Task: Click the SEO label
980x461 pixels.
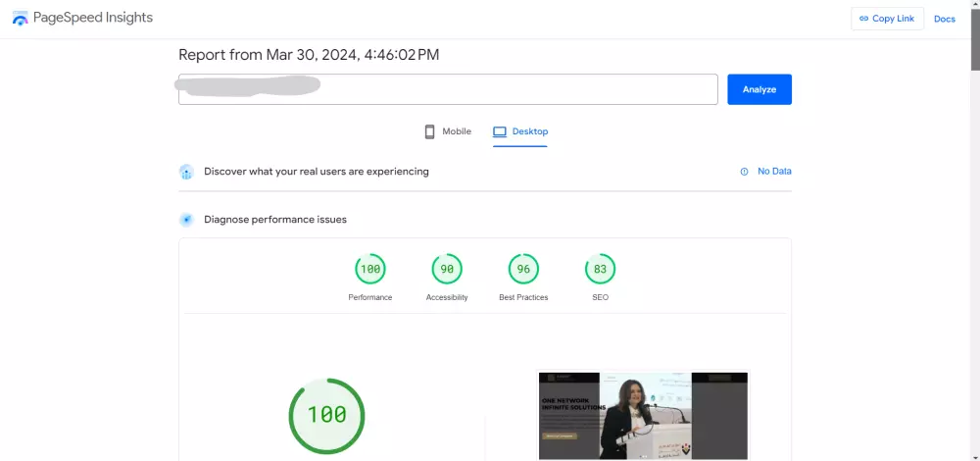Action: pos(600,298)
